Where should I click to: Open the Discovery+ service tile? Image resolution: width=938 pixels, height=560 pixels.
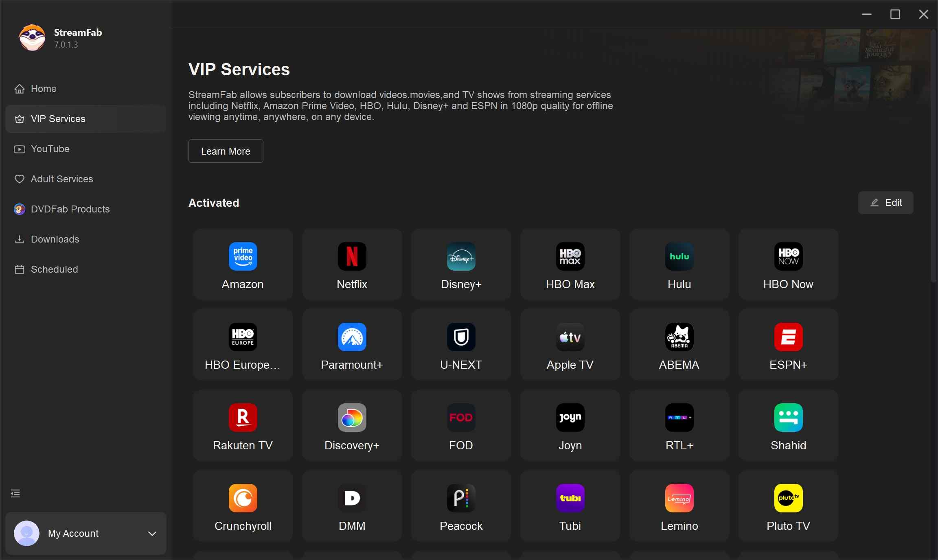pyautogui.click(x=352, y=426)
